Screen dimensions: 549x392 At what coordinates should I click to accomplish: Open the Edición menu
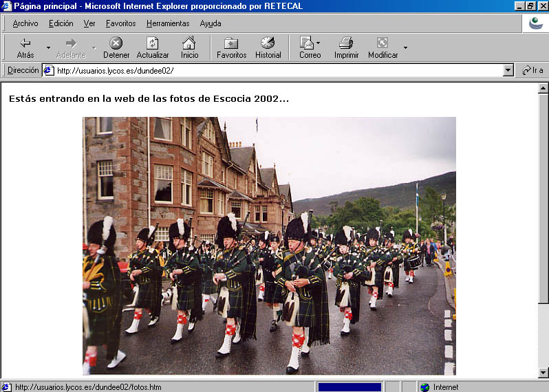tap(61, 23)
